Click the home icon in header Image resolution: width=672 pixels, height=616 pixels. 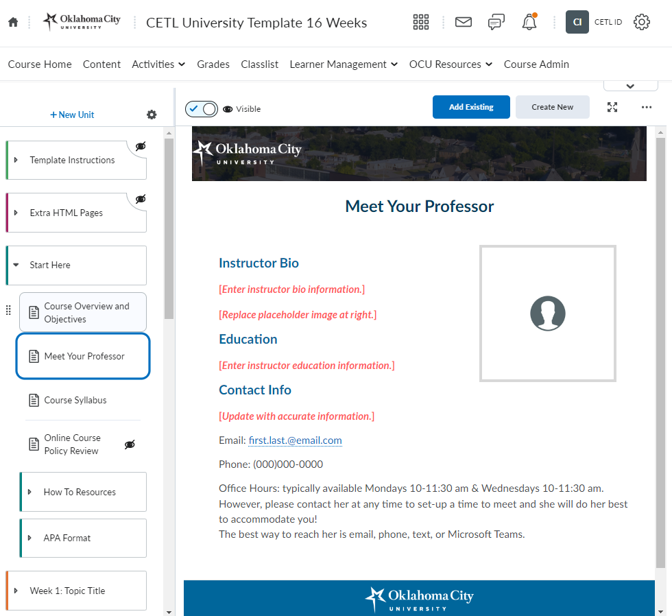coord(13,23)
